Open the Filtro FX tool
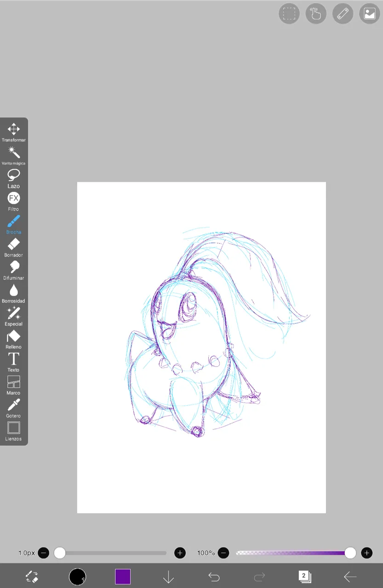 point(13,201)
